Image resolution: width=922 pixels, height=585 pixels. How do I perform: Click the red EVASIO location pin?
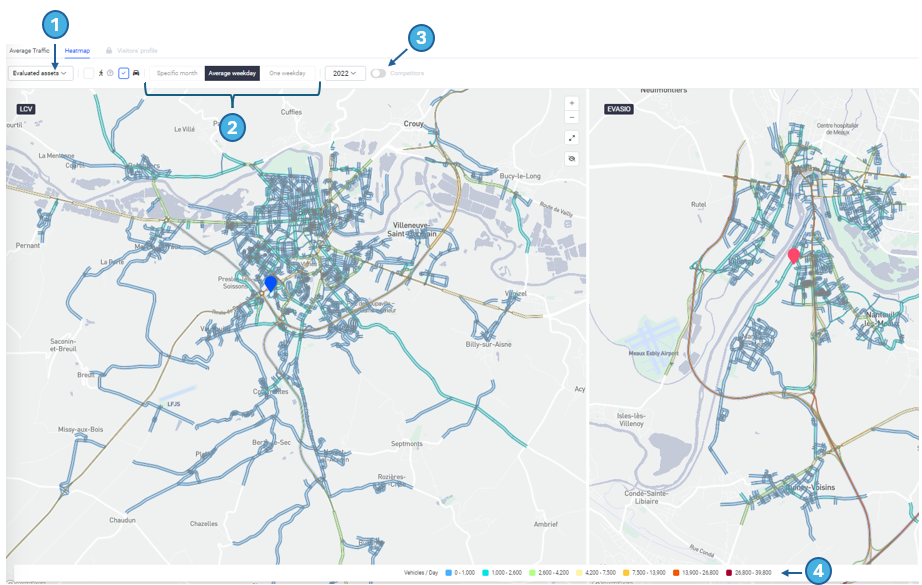(794, 256)
